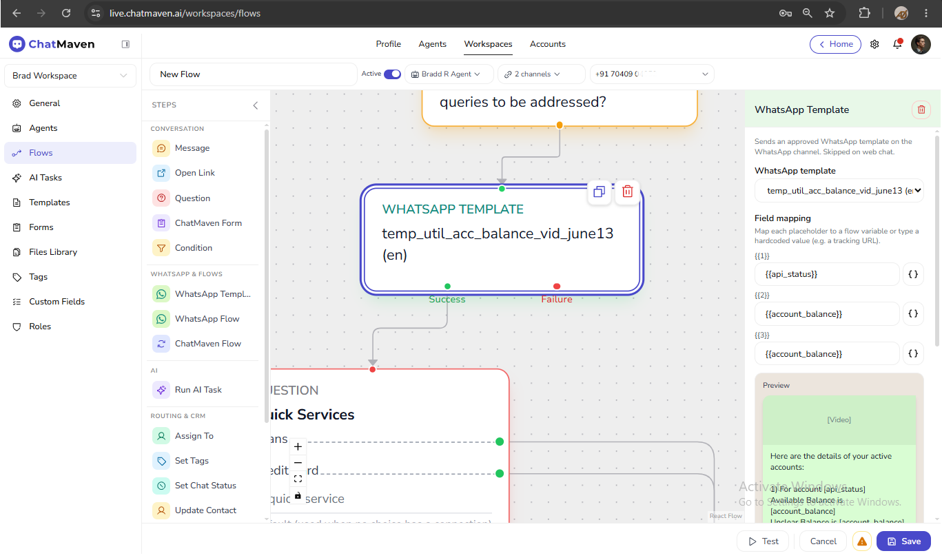Insert variable for placeholder {{1}}
Screen dimensions: 942x560
[x=913, y=274]
